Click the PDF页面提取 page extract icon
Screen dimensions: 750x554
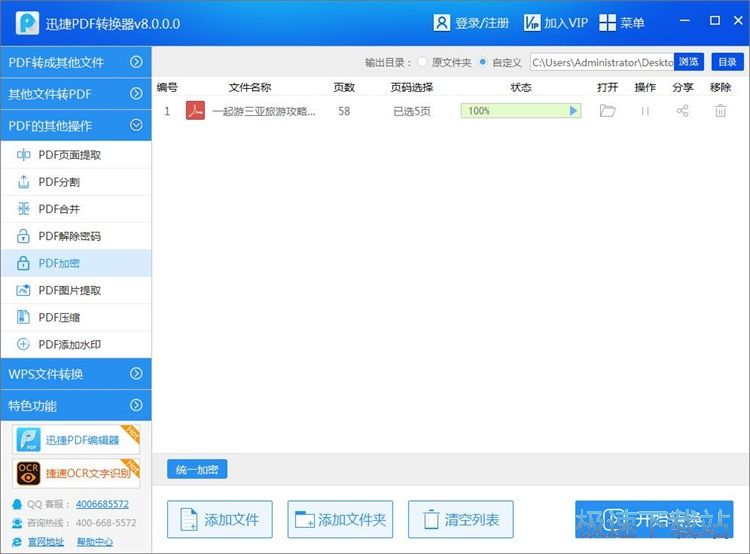23,155
